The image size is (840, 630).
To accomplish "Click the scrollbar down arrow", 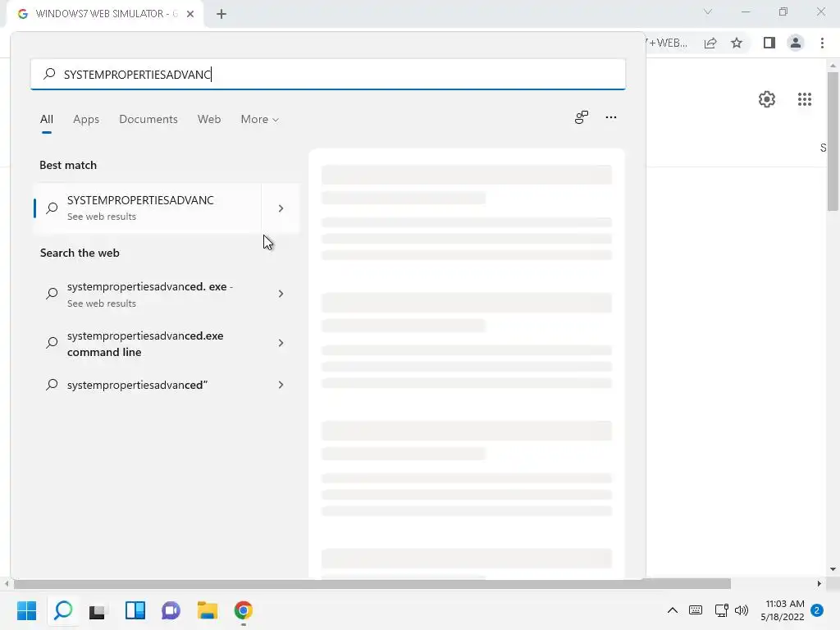I will [833, 569].
